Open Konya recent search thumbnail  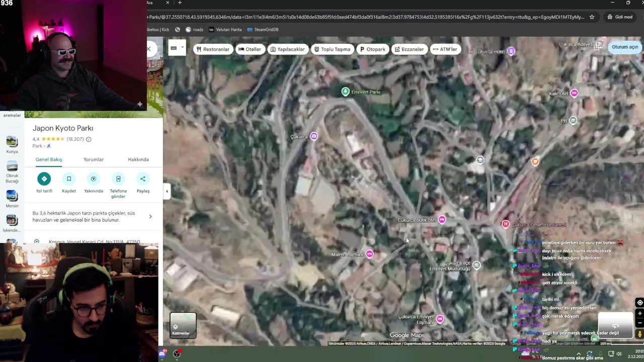click(x=12, y=141)
